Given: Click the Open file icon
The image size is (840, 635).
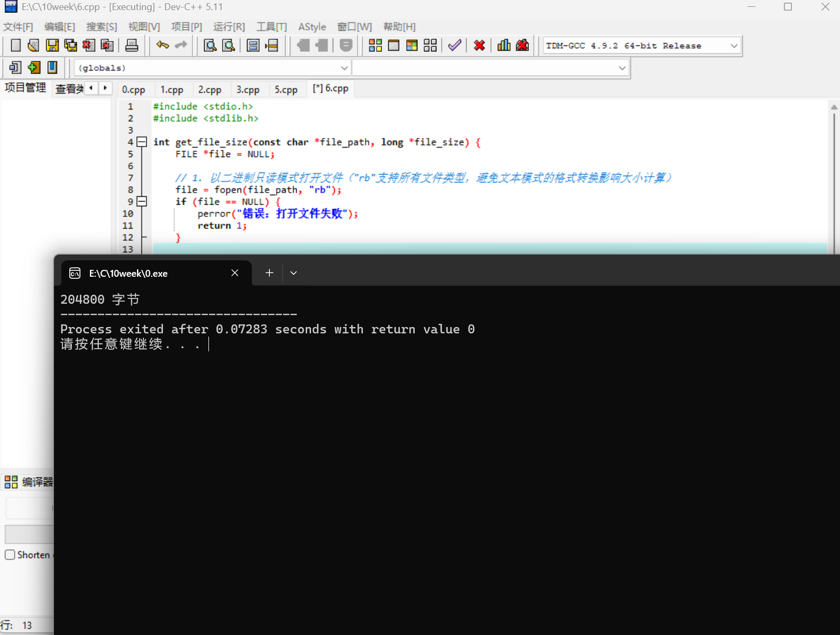Looking at the screenshot, I should 33,46.
